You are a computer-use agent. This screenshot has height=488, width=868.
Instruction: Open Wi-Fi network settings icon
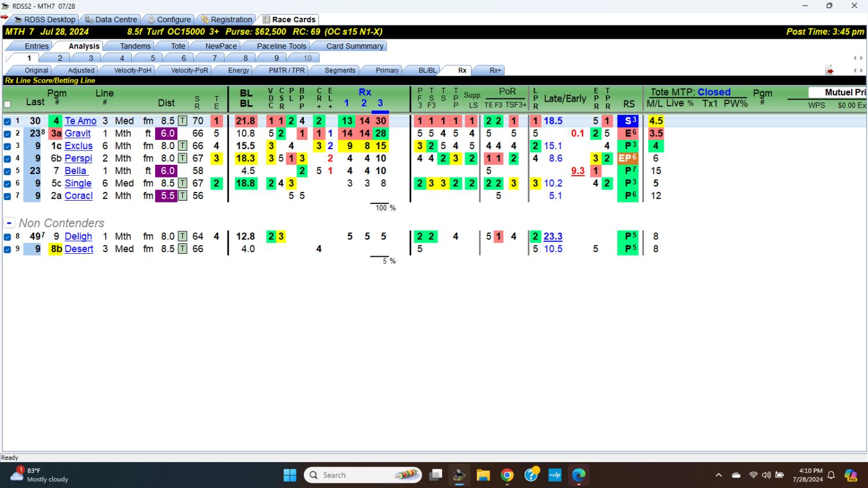[753, 475]
